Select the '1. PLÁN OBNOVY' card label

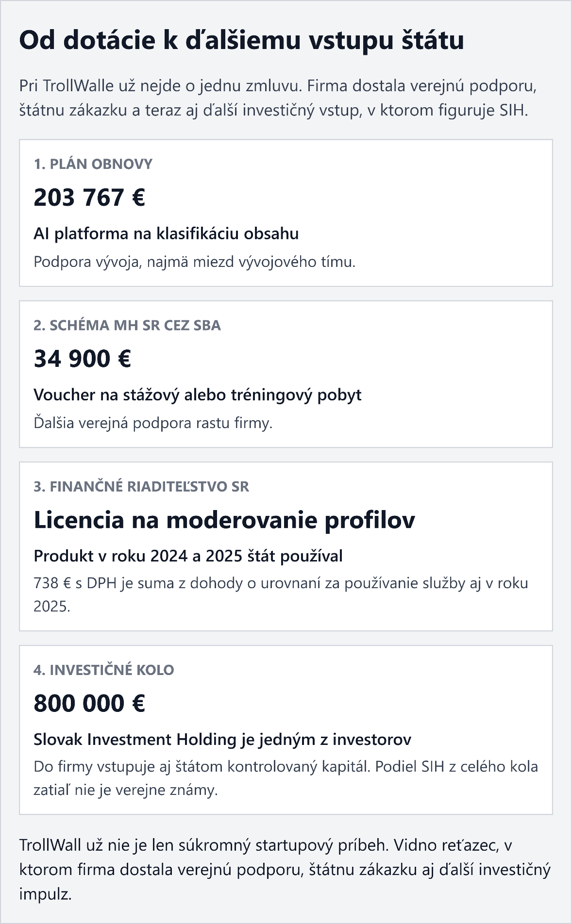pyautogui.click(x=93, y=164)
